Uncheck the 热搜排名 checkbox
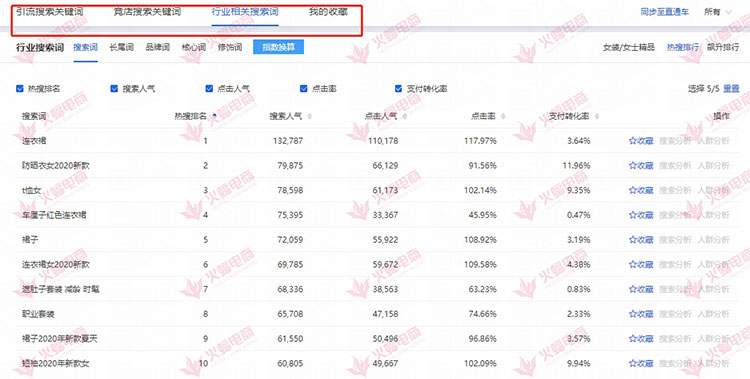 (20, 89)
